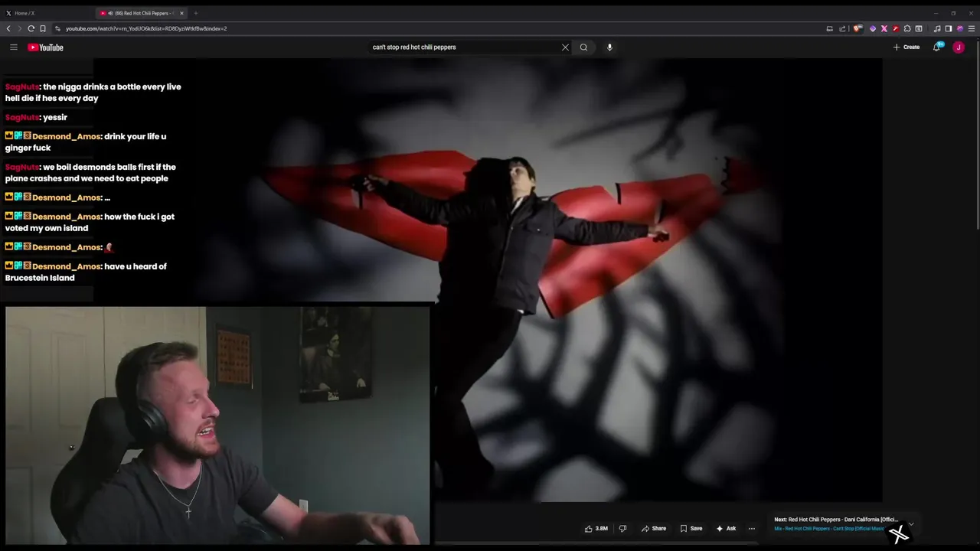Open the pink X extension icon

coord(884,28)
